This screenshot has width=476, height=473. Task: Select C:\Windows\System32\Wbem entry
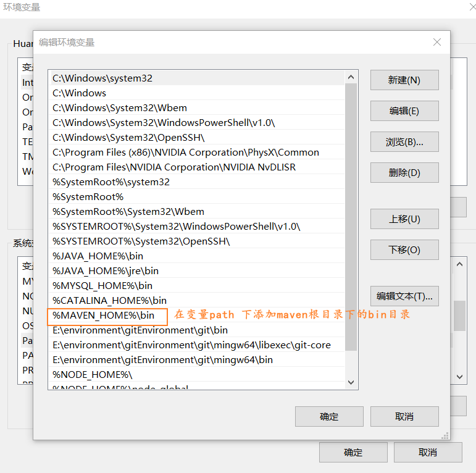[197, 108]
